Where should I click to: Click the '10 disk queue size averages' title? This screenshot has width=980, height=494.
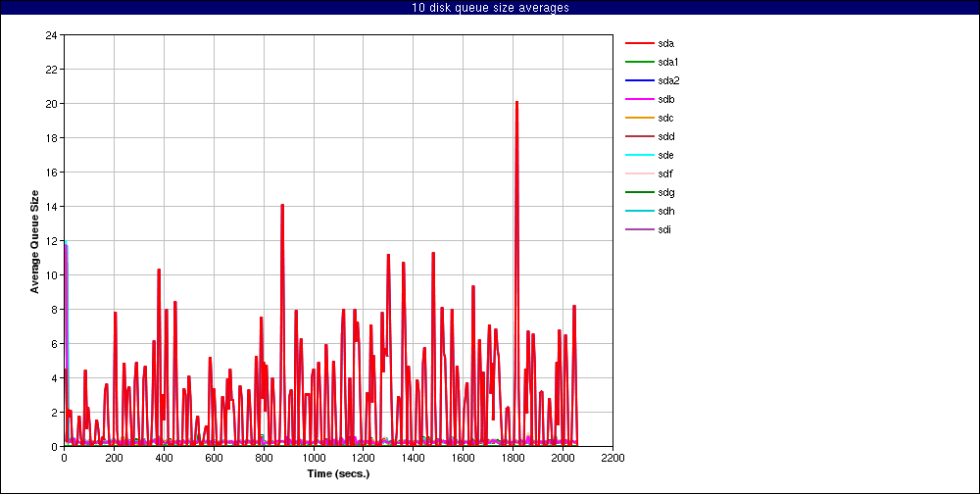coord(490,8)
